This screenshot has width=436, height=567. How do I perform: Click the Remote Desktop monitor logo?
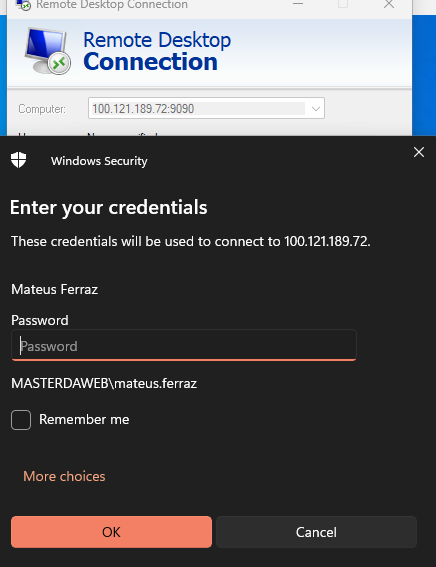(x=48, y=51)
